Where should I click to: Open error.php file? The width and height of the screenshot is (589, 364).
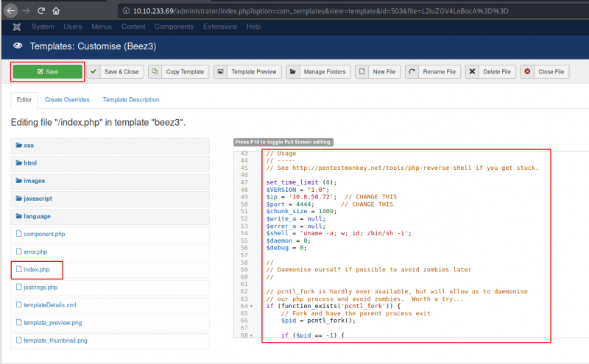[35, 251]
